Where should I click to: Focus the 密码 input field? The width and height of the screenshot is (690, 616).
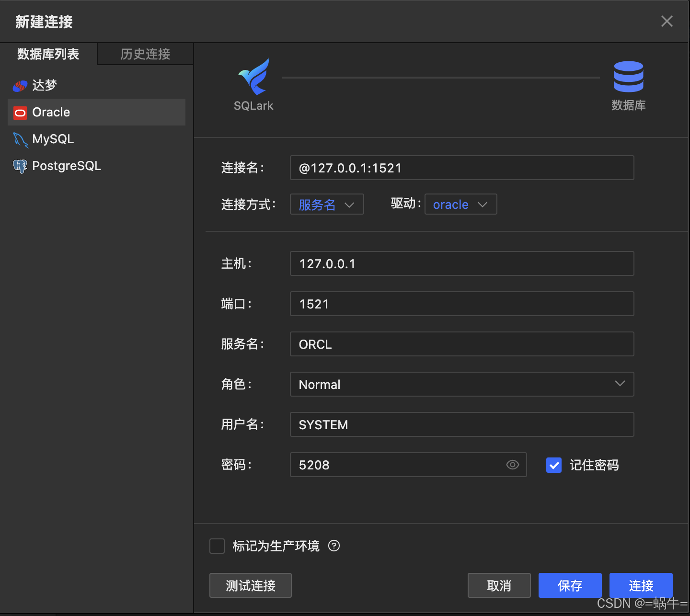408,465
